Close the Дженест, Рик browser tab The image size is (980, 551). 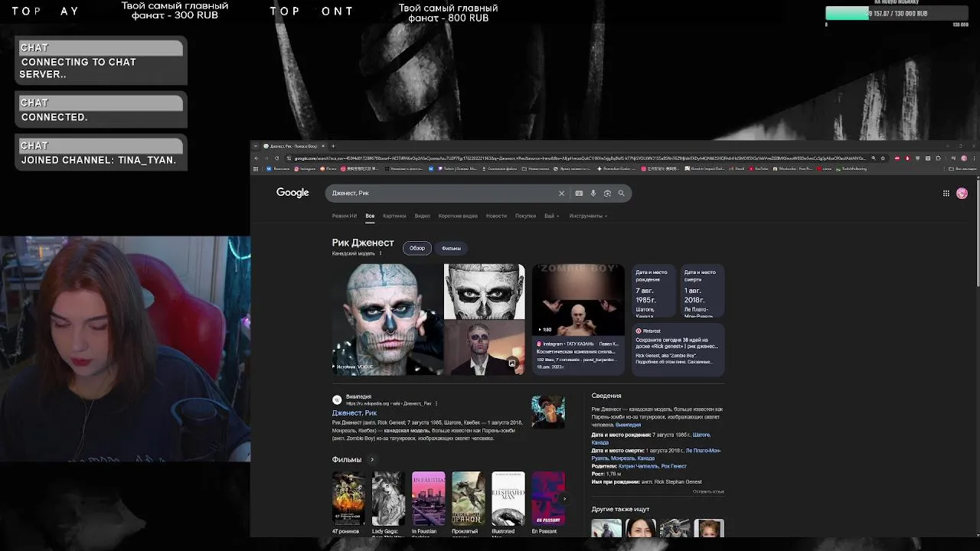[x=323, y=146]
